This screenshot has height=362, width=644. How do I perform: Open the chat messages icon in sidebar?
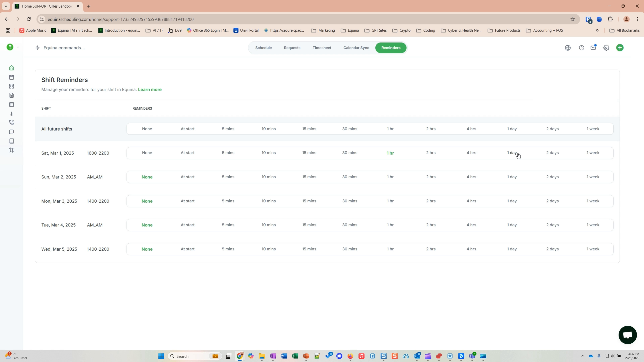(x=12, y=132)
